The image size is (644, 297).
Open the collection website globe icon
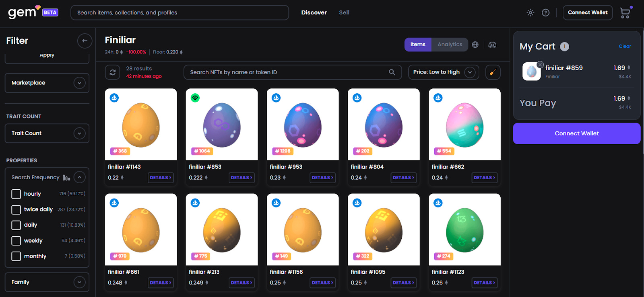[475, 45]
